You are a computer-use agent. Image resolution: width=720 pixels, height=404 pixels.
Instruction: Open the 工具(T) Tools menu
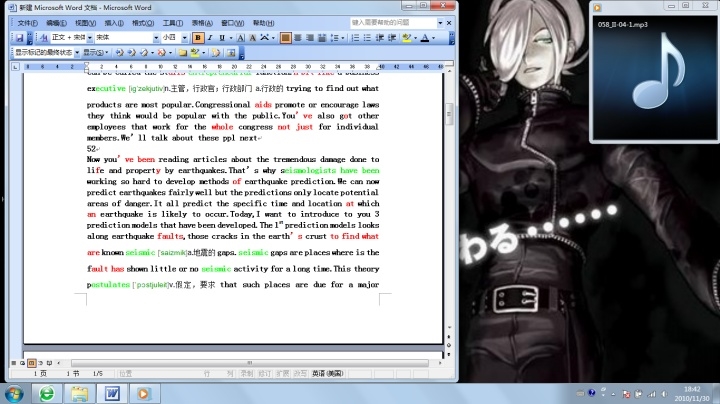point(173,23)
